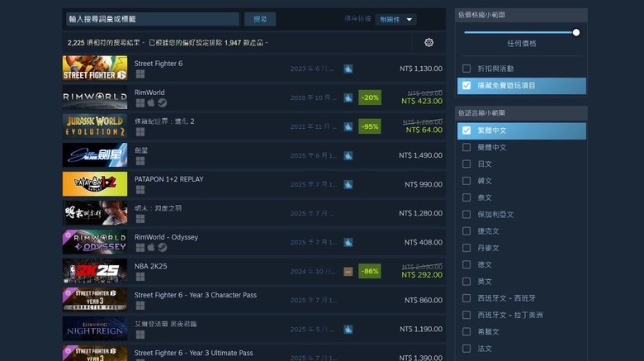The width and height of the screenshot is (644, 361).
Task: Click the RimWorld Odyssey thumbnail image
Action: tap(95, 242)
